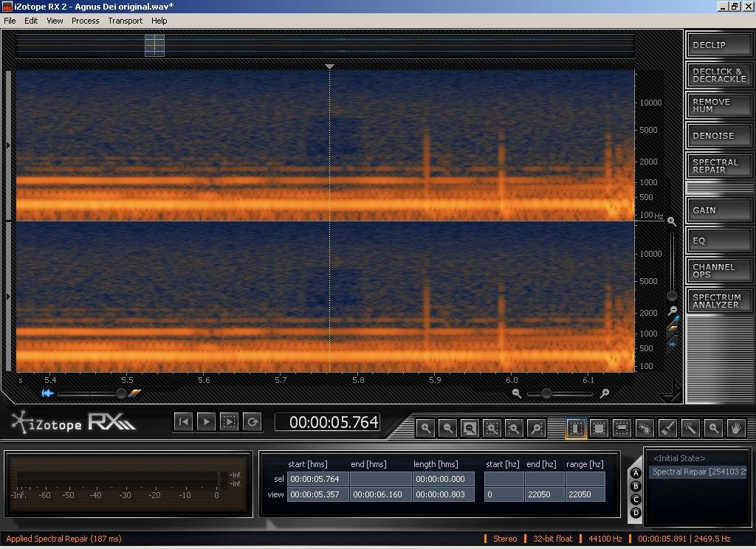Select the frequency selection tool
Screen dimensions: 756x549
[x=622, y=428]
